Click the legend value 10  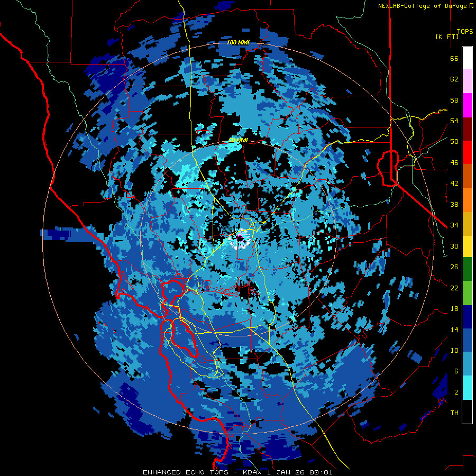454,350
